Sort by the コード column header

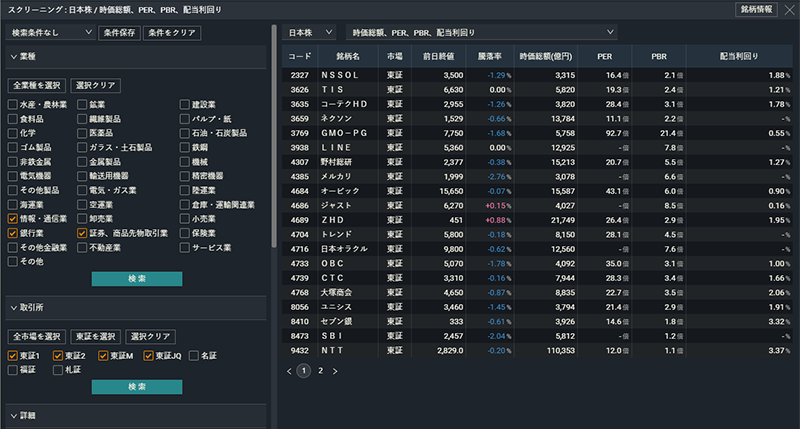[300, 56]
